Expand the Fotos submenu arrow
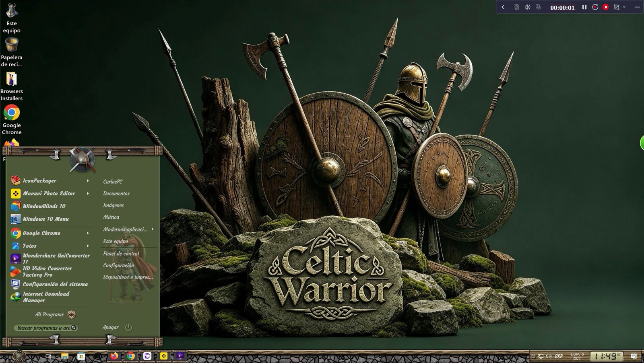 point(88,246)
